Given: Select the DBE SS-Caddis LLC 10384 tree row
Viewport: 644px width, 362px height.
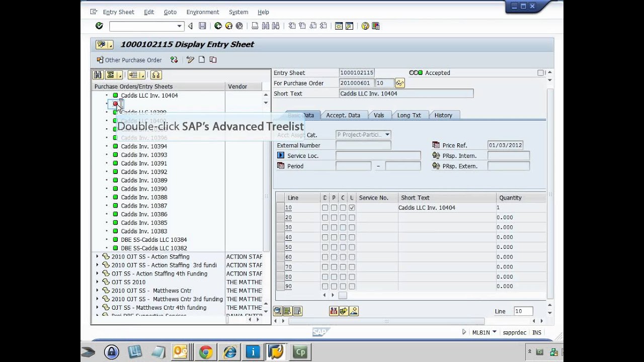Looking at the screenshot, I should tap(153, 240).
